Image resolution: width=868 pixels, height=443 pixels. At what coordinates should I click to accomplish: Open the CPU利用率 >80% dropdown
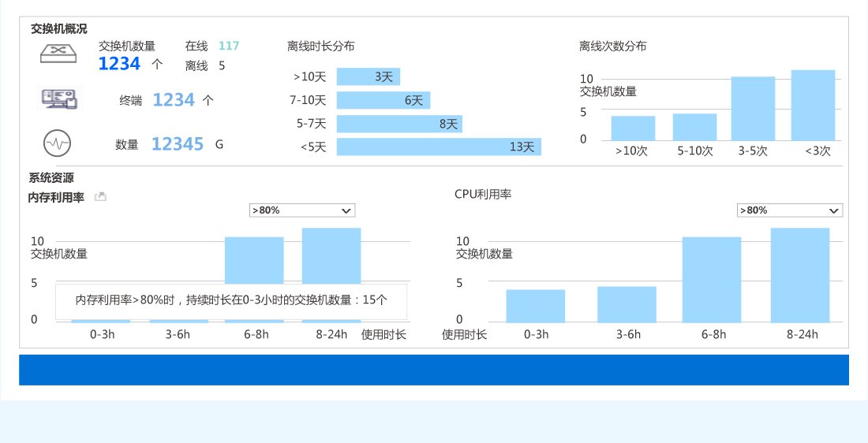point(789,210)
